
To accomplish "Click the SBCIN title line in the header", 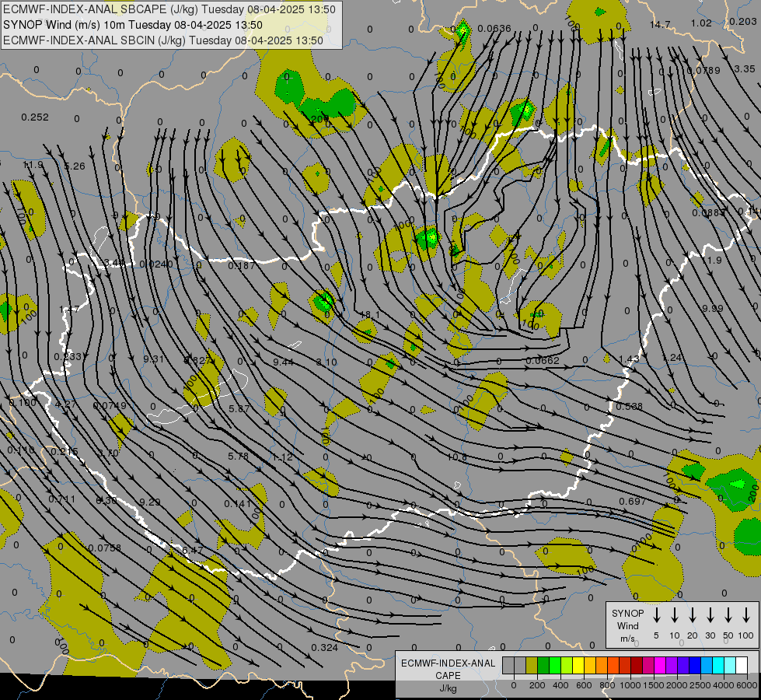I will click(163, 40).
